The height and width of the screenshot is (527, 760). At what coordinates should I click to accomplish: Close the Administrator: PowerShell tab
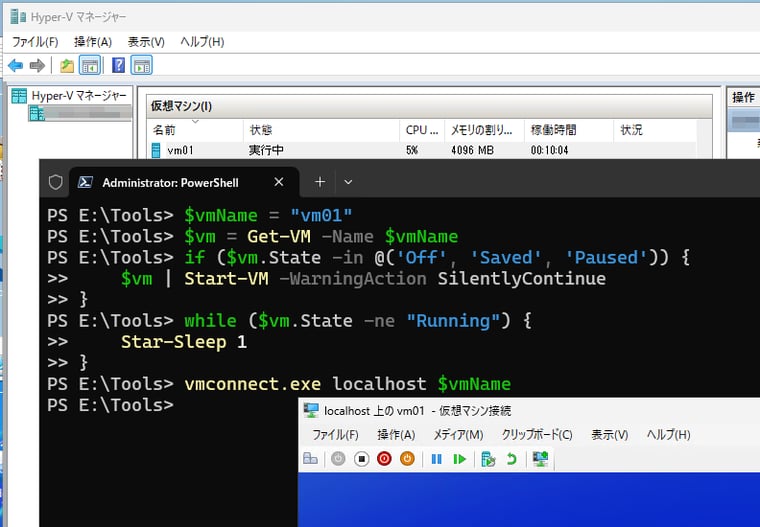279,182
